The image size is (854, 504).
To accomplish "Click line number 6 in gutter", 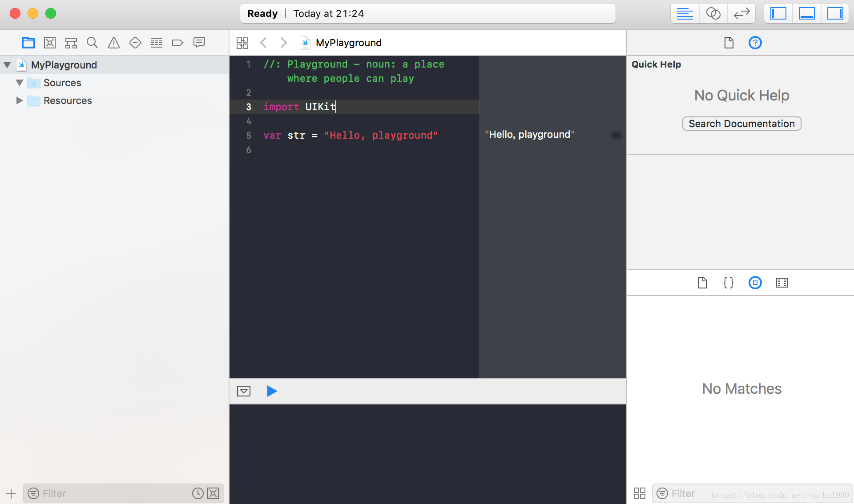I will coord(249,150).
